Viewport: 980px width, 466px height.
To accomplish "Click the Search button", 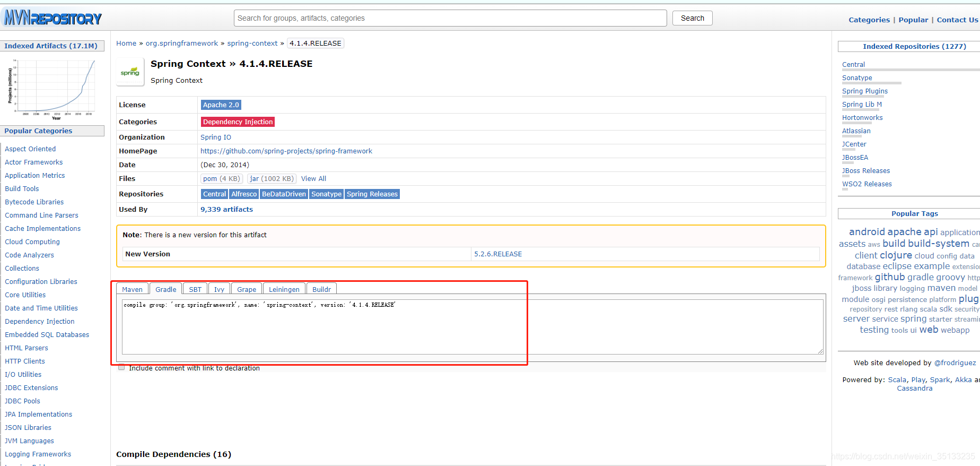I will 693,18.
